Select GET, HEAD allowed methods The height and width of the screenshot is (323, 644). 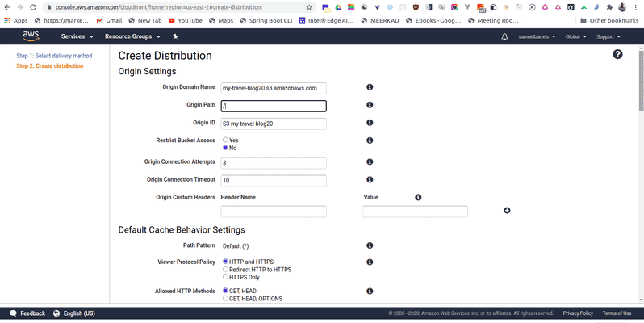click(225, 291)
